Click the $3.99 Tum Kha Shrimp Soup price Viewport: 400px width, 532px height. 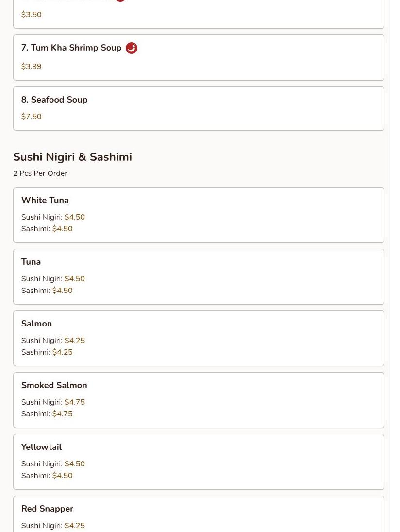tap(31, 66)
